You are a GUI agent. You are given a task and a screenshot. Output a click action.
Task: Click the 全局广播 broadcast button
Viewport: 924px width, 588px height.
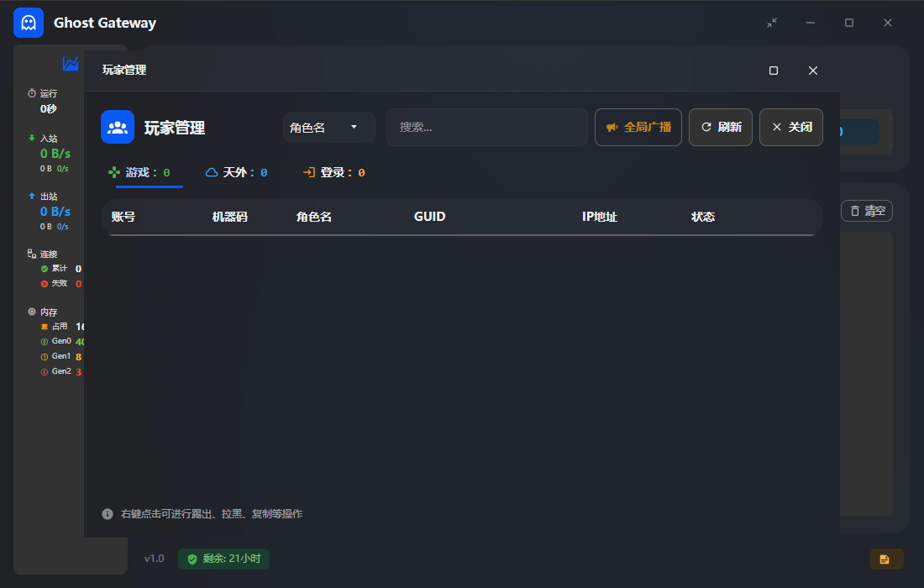point(638,127)
